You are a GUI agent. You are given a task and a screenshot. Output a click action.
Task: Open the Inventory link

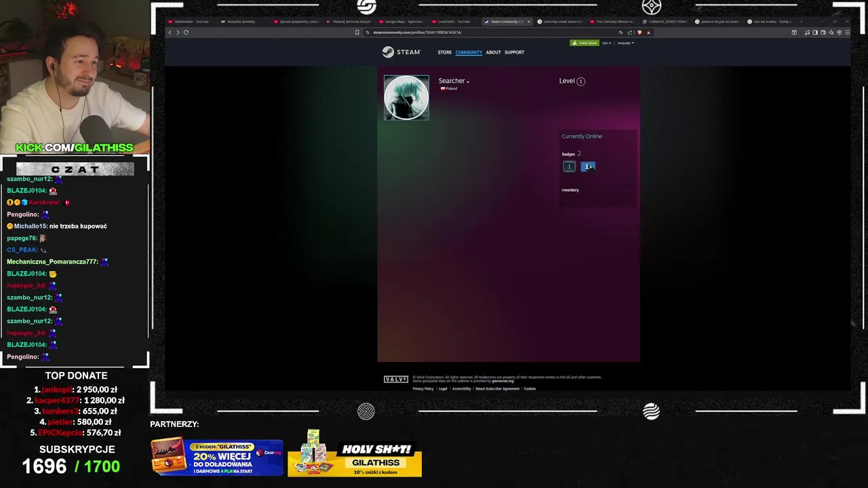pos(570,190)
